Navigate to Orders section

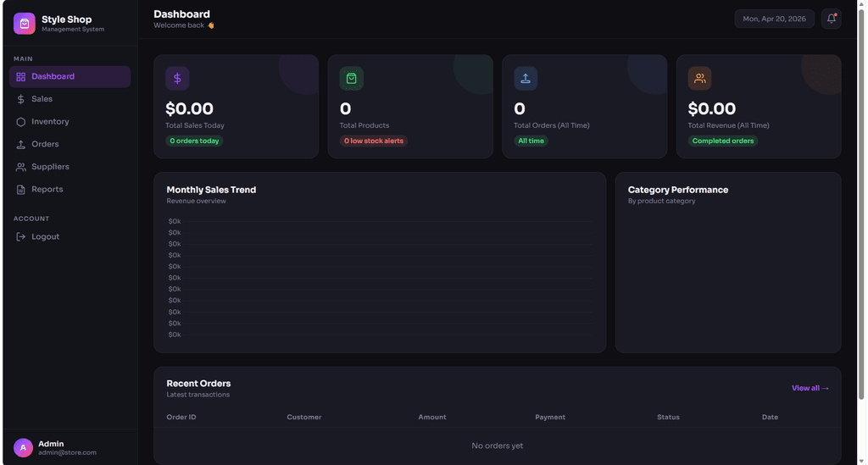70,144
